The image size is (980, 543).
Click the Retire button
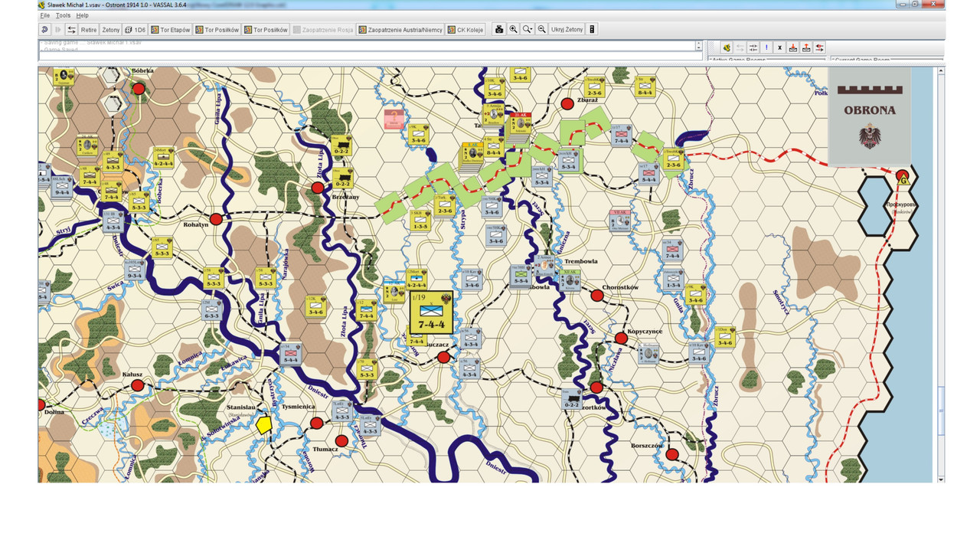[89, 30]
